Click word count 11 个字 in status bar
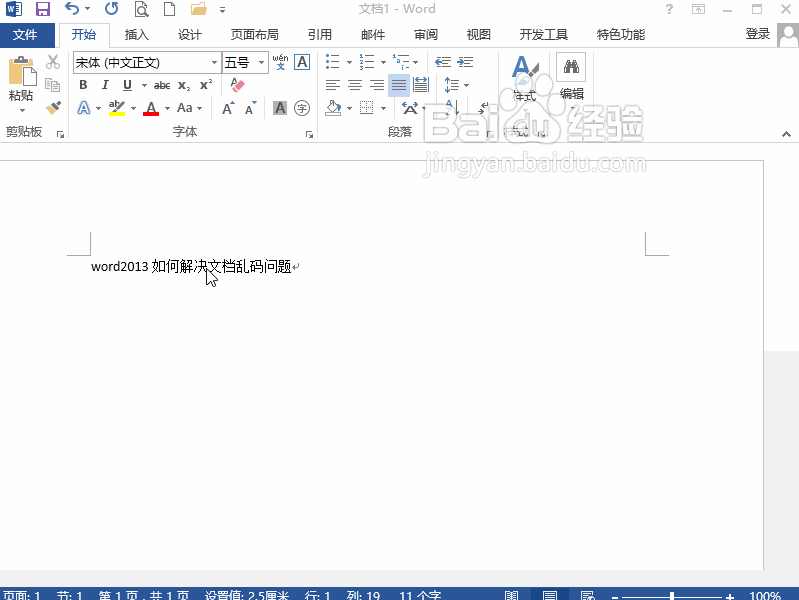 click(420, 595)
